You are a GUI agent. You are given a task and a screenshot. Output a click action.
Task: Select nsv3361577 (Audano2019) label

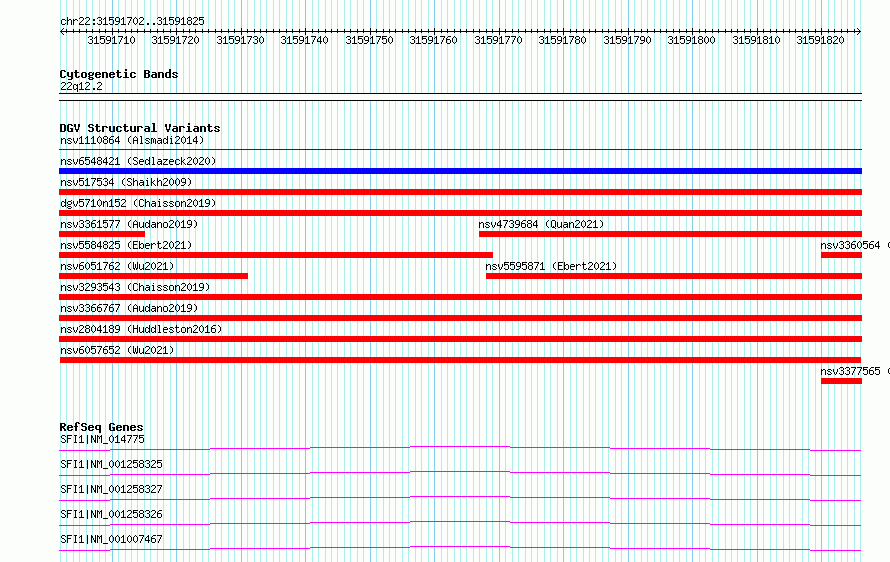tap(129, 224)
